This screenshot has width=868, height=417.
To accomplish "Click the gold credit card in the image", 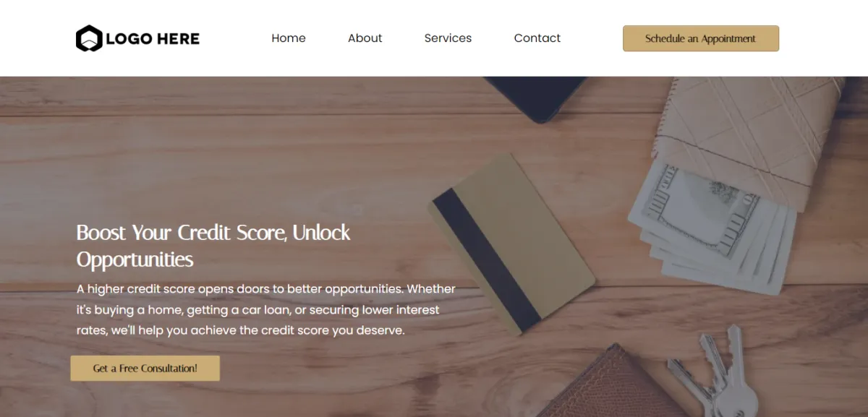I will tap(511, 244).
